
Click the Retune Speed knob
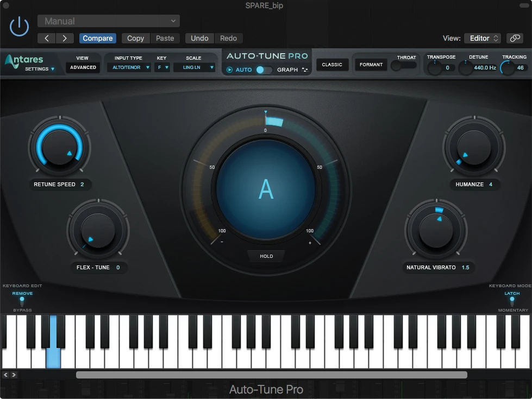point(60,147)
